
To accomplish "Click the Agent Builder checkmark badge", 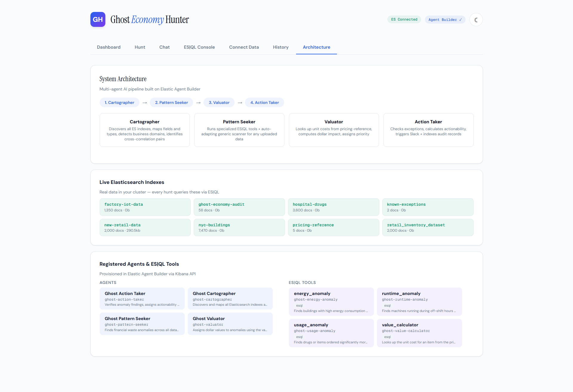I will (445, 20).
